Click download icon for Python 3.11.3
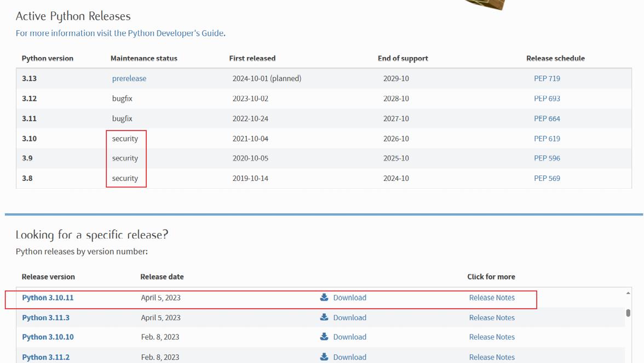 (x=324, y=317)
